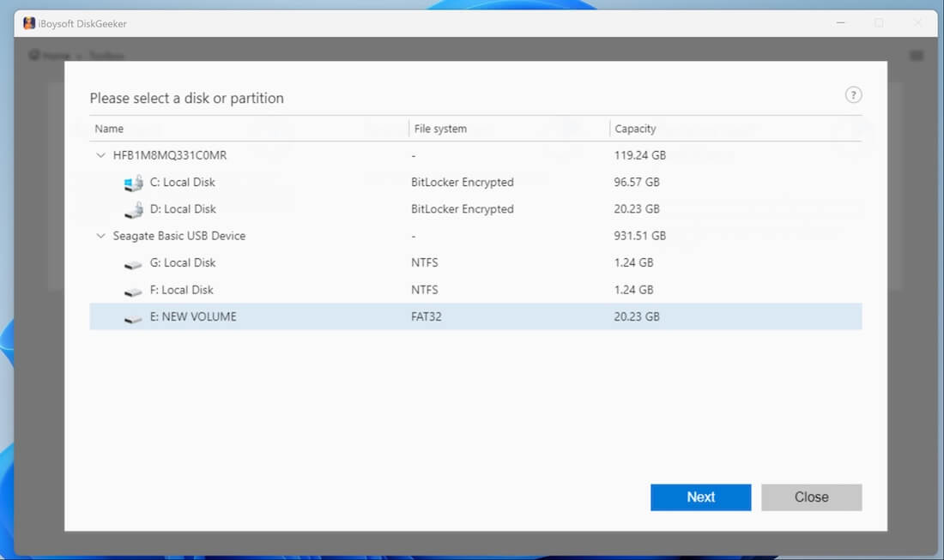
Task: Select the E: NEW VOLUME partition
Action: pos(475,316)
